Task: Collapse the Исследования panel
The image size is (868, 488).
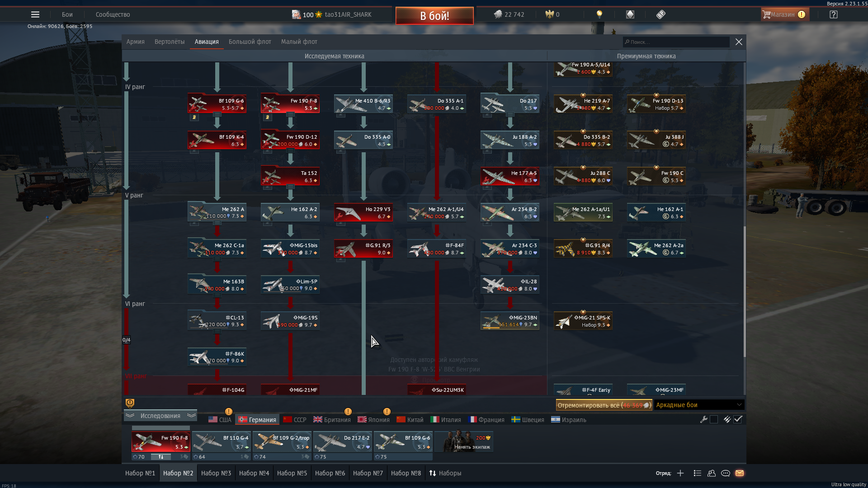Action: click(x=160, y=416)
